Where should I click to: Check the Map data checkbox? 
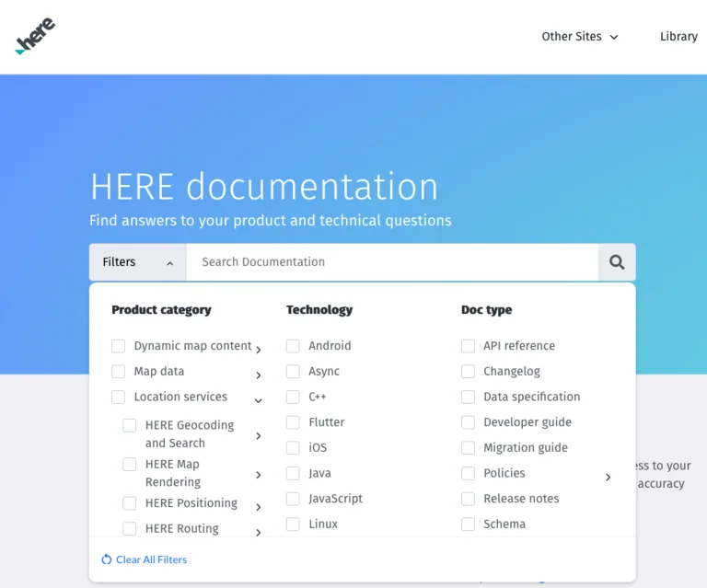coord(118,372)
